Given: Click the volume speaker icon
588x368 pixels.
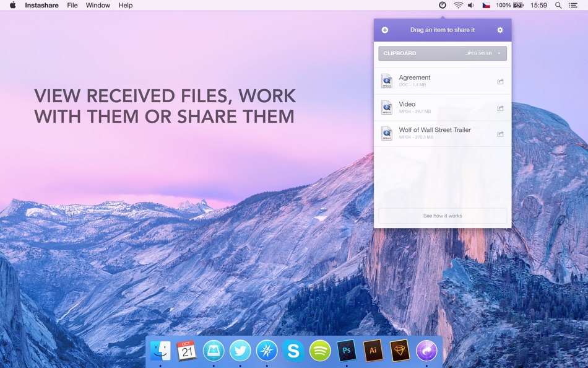Looking at the screenshot, I should click(x=471, y=5).
